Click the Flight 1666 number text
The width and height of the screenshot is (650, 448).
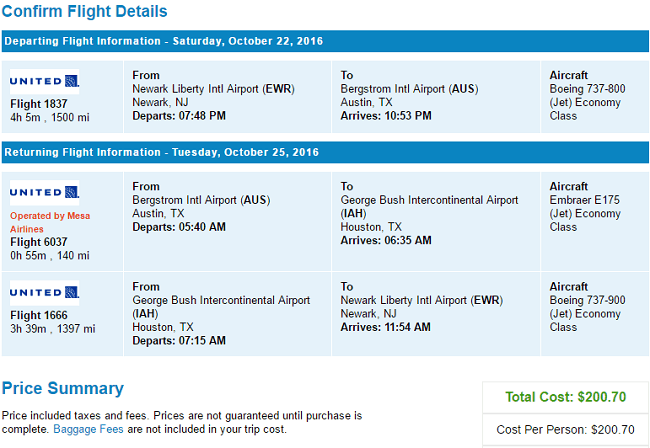[39, 315]
